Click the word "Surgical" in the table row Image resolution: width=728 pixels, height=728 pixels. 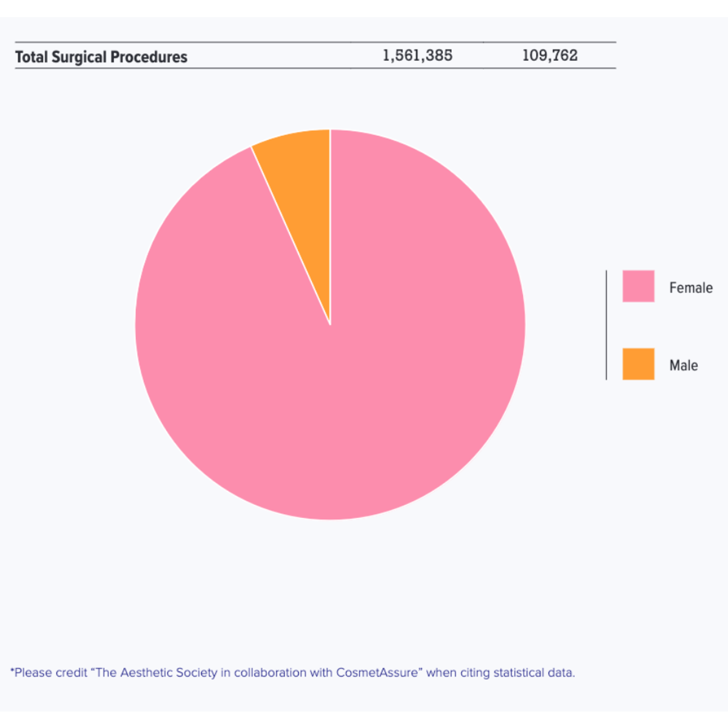pos(79,57)
